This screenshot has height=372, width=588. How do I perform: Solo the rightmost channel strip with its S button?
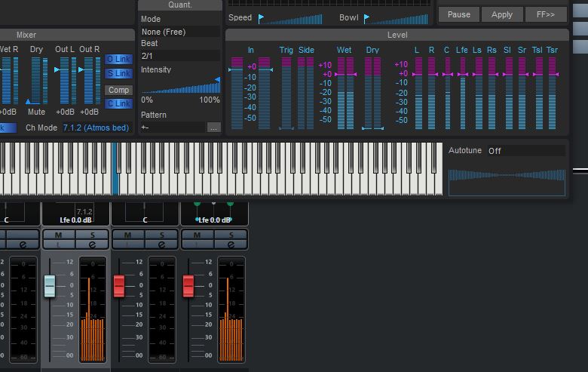pos(231,235)
